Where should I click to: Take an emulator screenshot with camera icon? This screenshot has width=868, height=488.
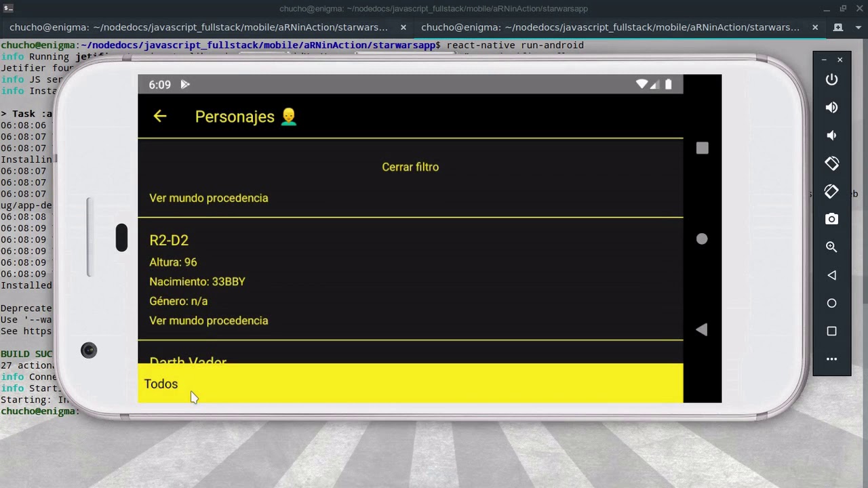831,219
